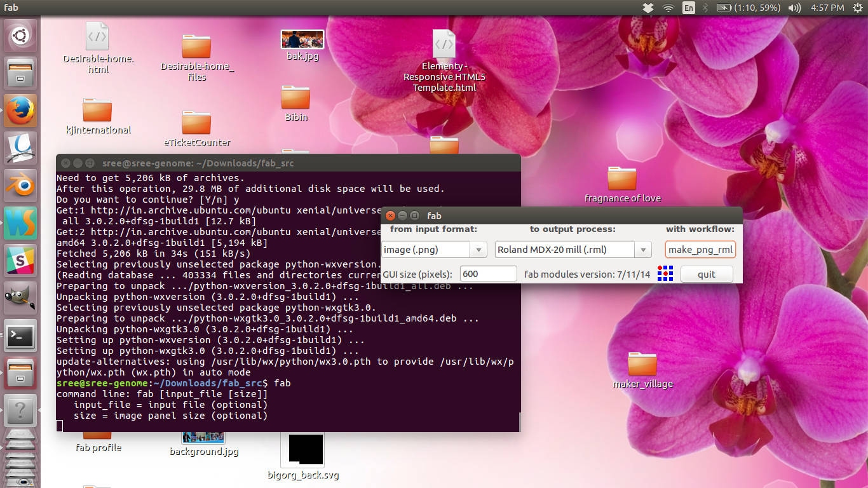The height and width of the screenshot is (488, 868).
Task: Open the Ubuntu Dash search launcher
Action: click(x=20, y=35)
